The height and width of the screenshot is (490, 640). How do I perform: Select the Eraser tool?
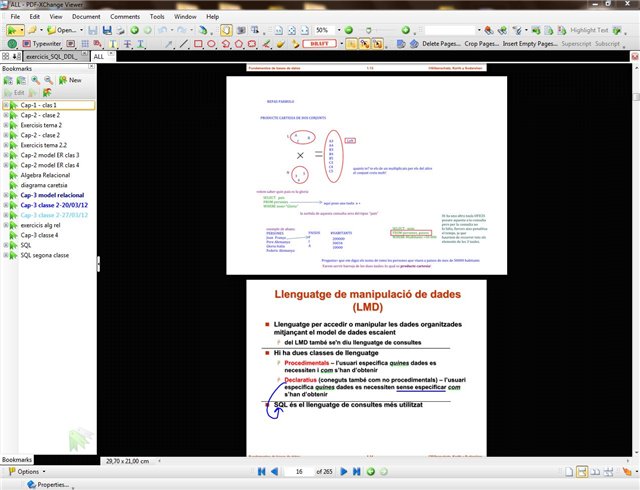[x=280, y=43]
